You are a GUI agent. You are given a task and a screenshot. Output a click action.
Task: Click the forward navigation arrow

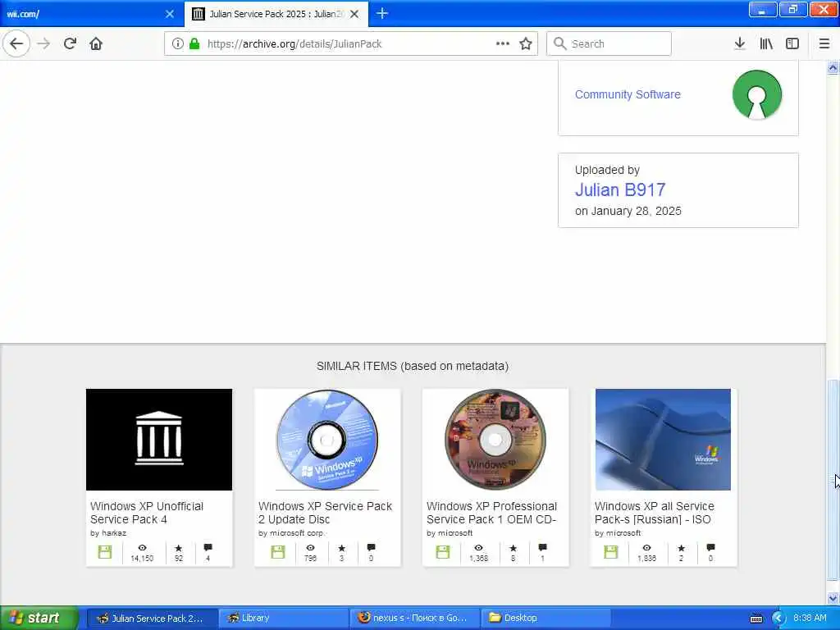43,44
